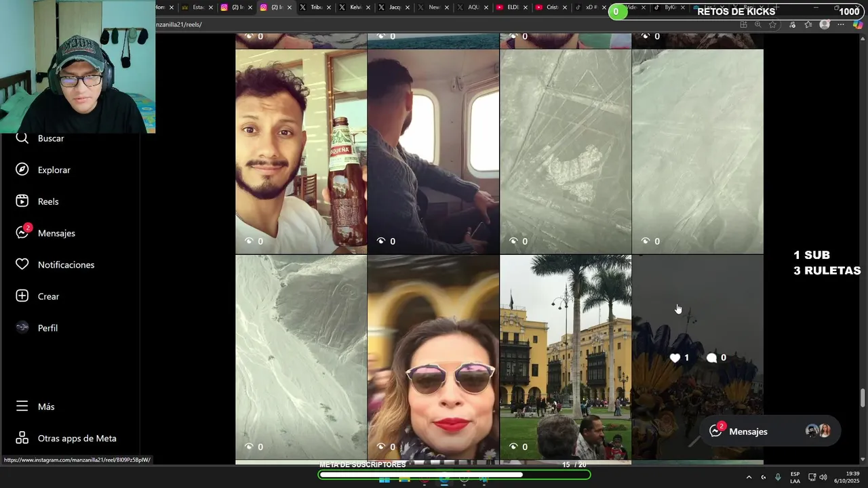Click the bookmark star in address bar
This screenshot has height=488, width=868.
coord(773,24)
